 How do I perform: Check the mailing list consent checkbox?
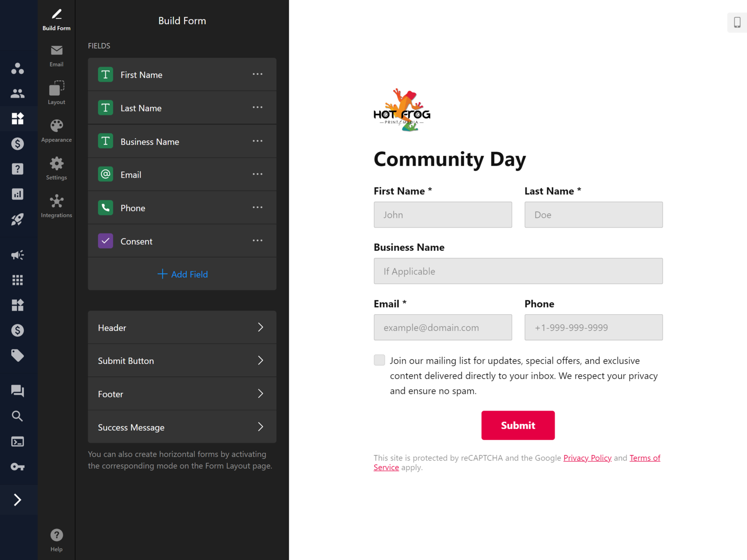(379, 360)
